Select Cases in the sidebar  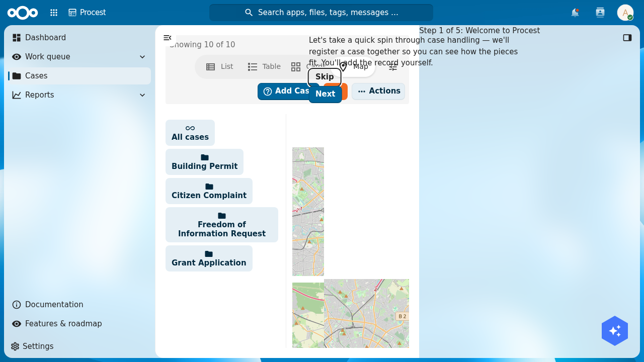[x=79, y=76]
